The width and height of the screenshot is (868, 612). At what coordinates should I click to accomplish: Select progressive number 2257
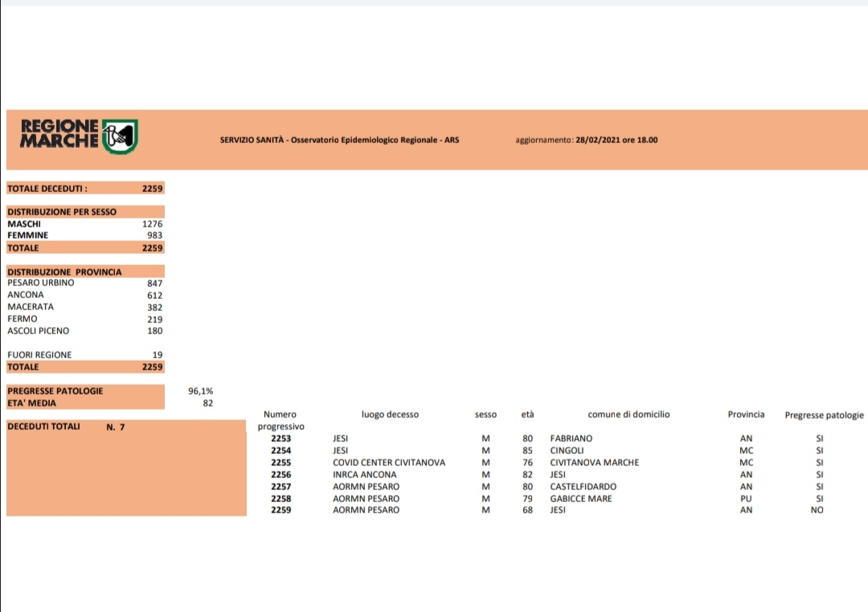pyautogui.click(x=281, y=487)
